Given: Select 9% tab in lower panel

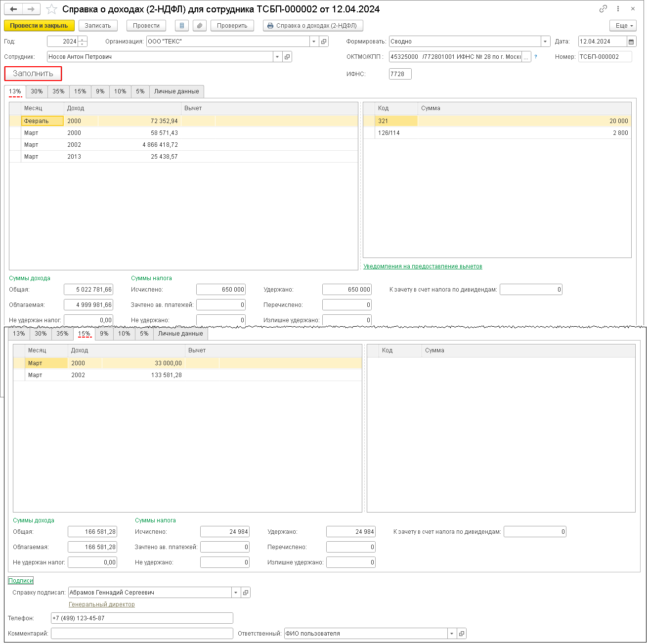Looking at the screenshot, I should (x=104, y=334).
